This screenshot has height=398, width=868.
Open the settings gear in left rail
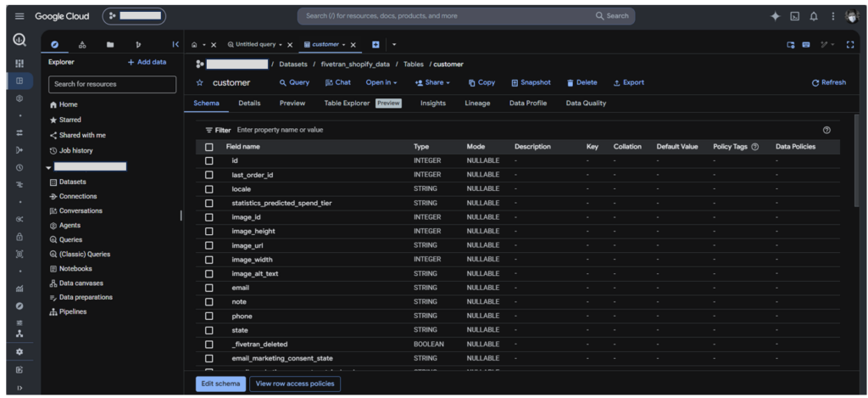coord(19,352)
